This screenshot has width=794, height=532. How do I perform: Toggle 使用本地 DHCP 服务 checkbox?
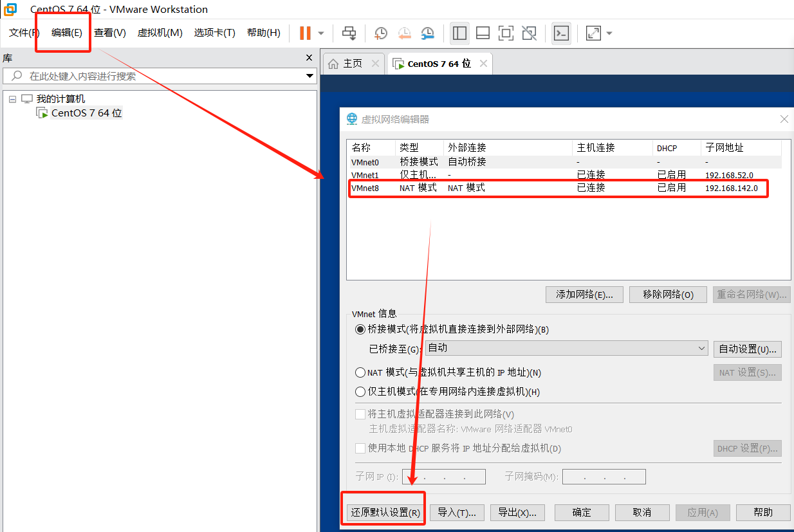(x=360, y=448)
